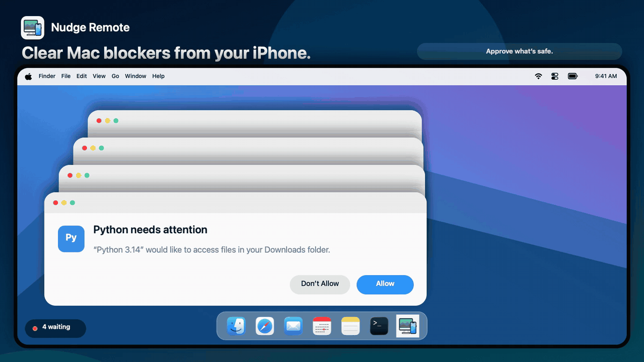Open Calendar from the dock
644x362 pixels.
click(x=322, y=326)
